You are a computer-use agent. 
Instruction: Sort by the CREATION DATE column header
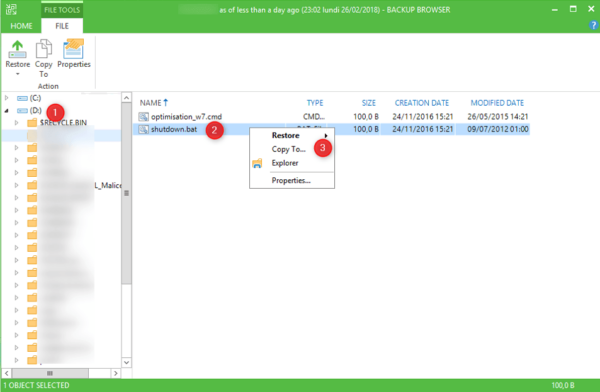tap(422, 103)
